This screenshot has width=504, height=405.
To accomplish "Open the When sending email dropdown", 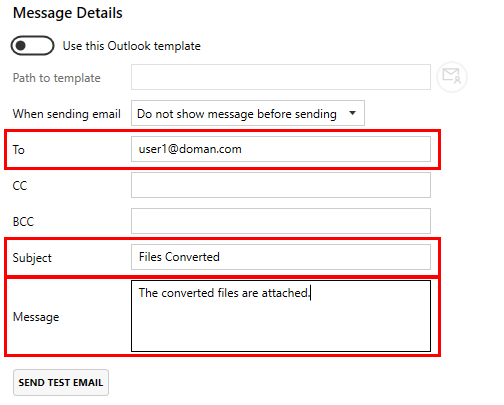I will [248, 113].
